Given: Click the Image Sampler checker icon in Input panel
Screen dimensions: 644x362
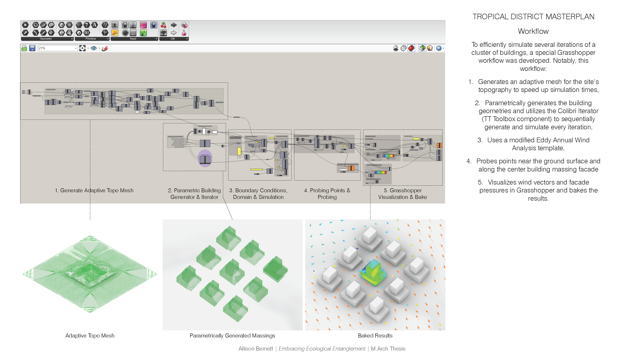Looking at the screenshot, I should [143, 33].
